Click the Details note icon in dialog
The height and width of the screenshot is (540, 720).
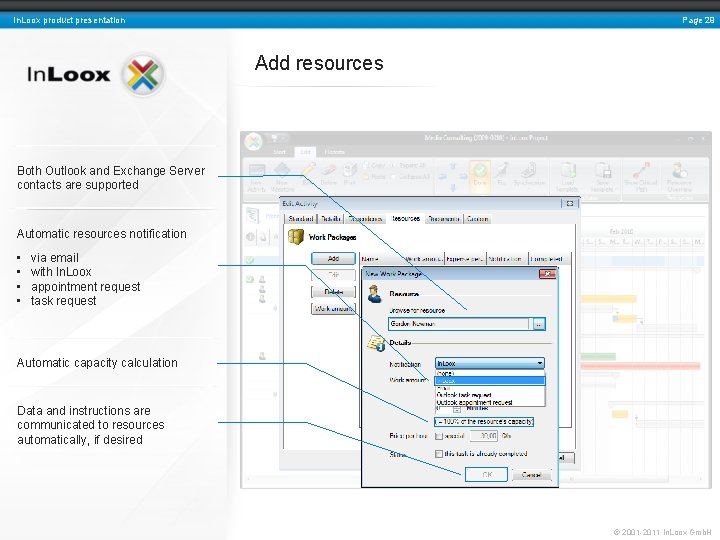[376, 343]
